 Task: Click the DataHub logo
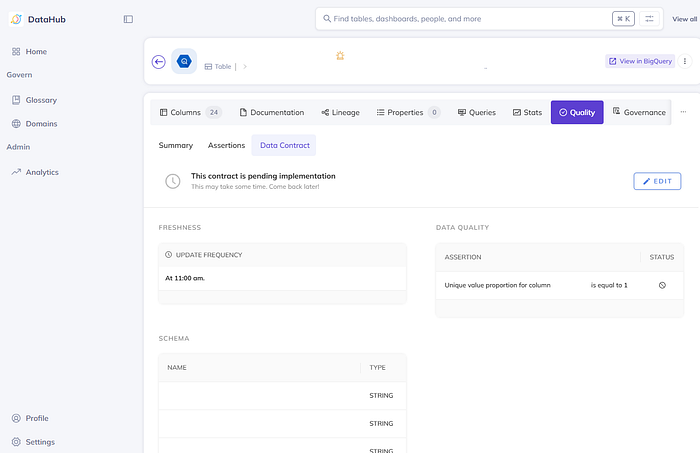pos(17,19)
